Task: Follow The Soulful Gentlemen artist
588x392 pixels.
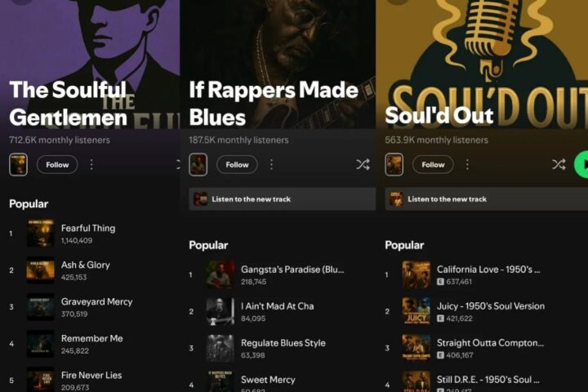Action: [x=57, y=165]
